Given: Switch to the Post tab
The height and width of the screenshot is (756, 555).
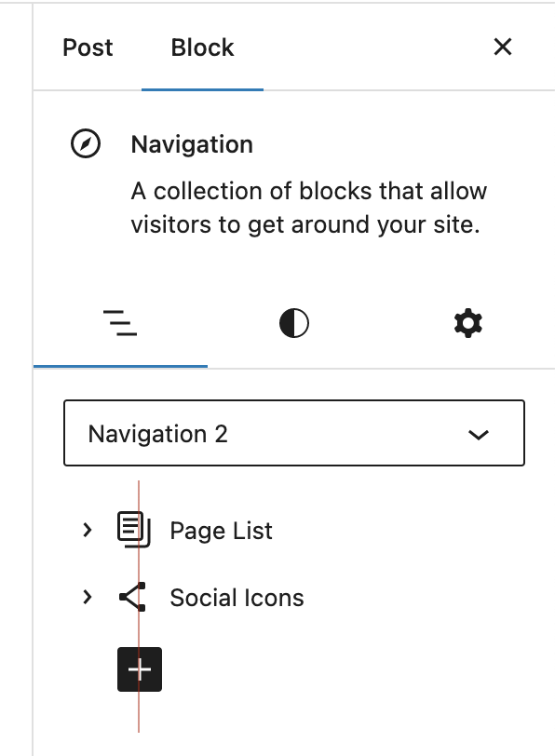Looking at the screenshot, I should [x=87, y=47].
